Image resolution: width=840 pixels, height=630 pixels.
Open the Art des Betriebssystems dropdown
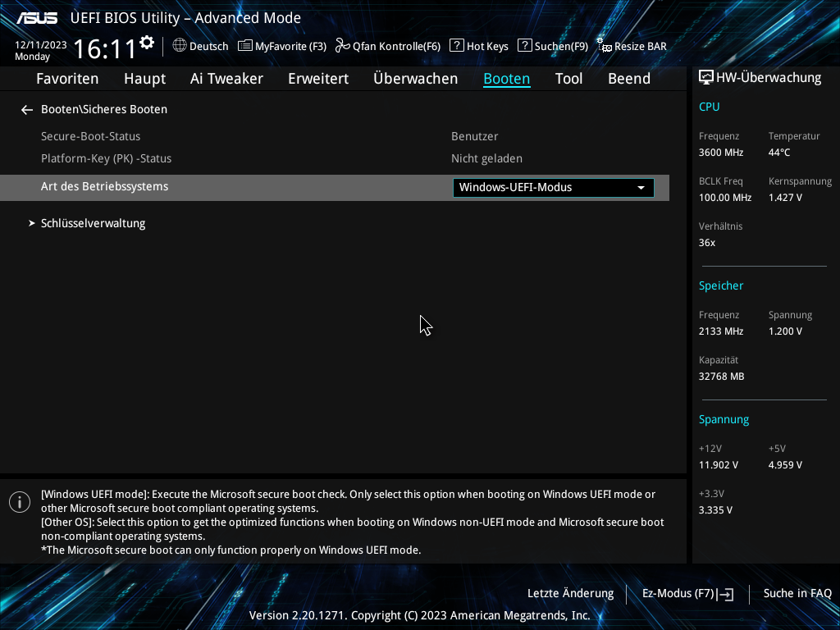coord(554,188)
